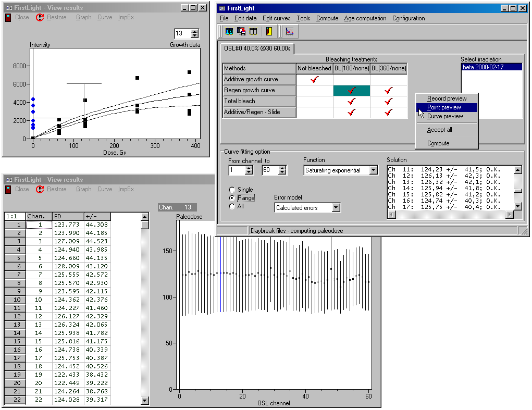Select the Range radio button
This screenshot has height=410, width=532.
[232, 198]
